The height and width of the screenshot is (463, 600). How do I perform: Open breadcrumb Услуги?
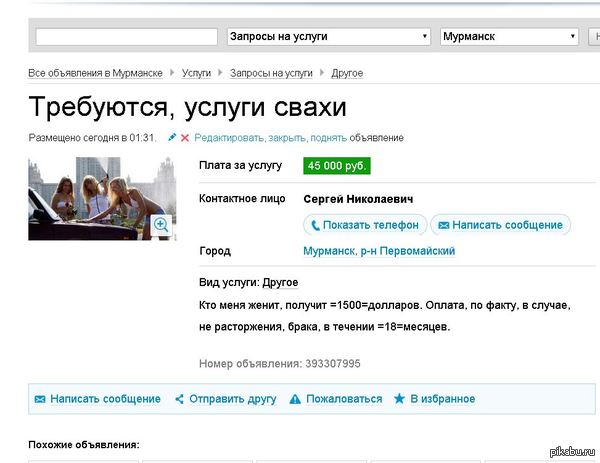click(x=196, y=73)
